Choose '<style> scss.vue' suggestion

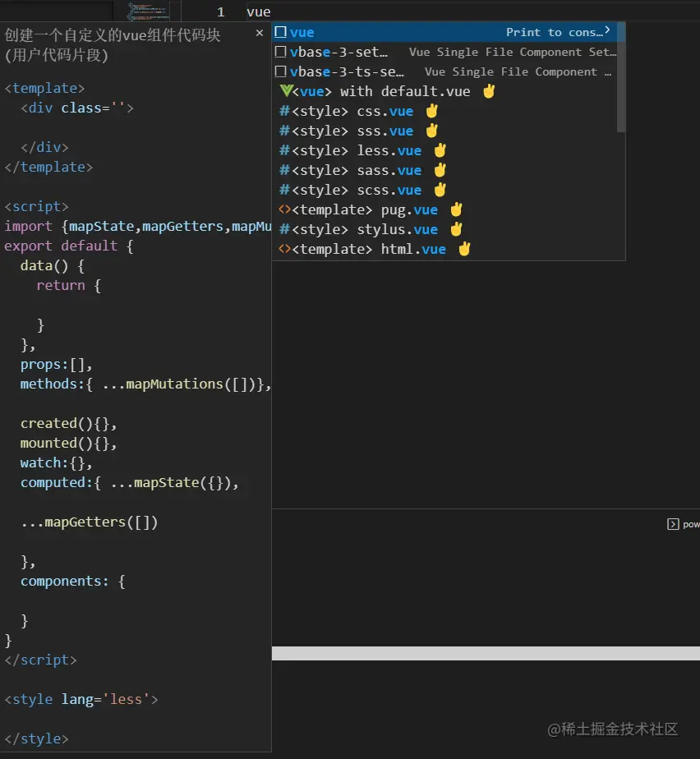click(x=444, y=191)
